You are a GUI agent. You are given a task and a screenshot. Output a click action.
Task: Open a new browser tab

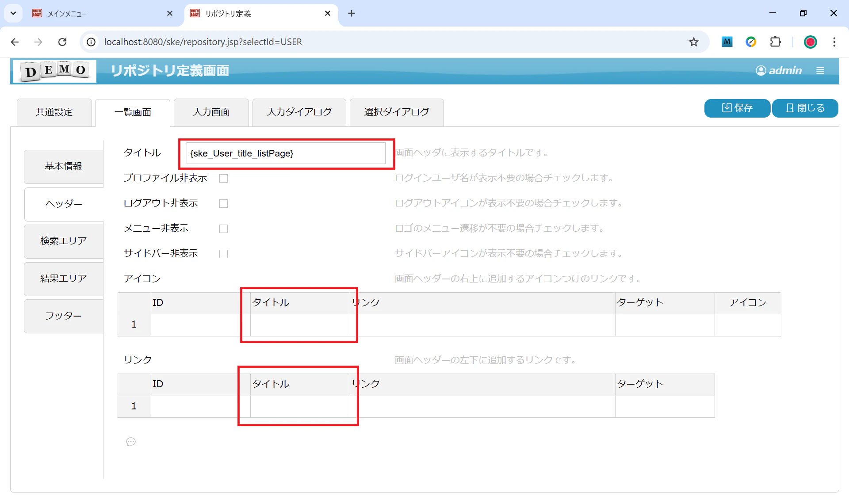coord(352,14)
